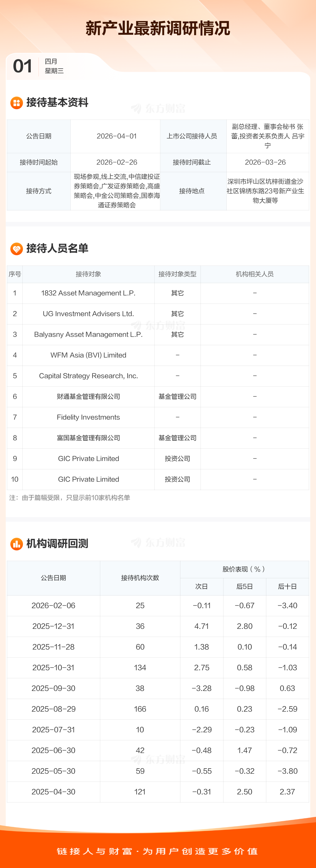
Task: Click 投资公司 type in row 9
Action: tap(178, 459)
